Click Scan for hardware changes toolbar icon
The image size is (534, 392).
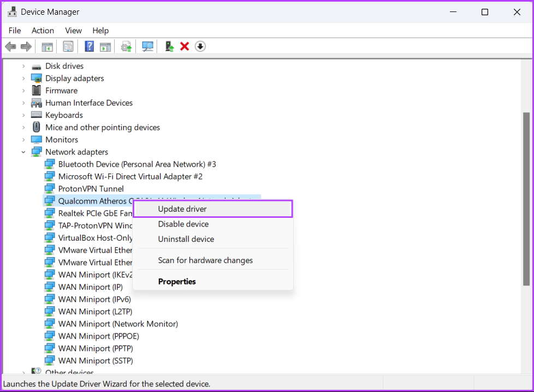coord(147,46)
